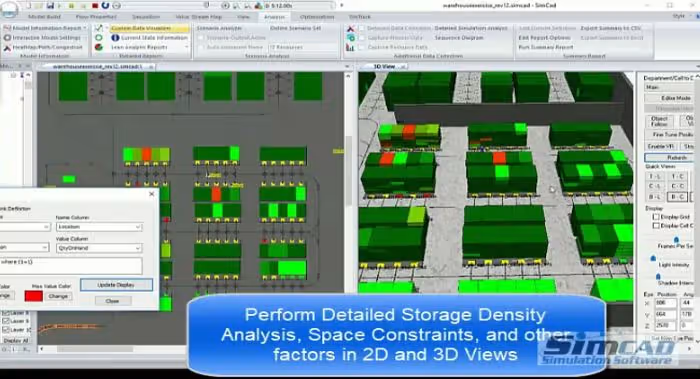Open the Name Column dropdown showing Location

pyautogui.click(x=99, y=227)
